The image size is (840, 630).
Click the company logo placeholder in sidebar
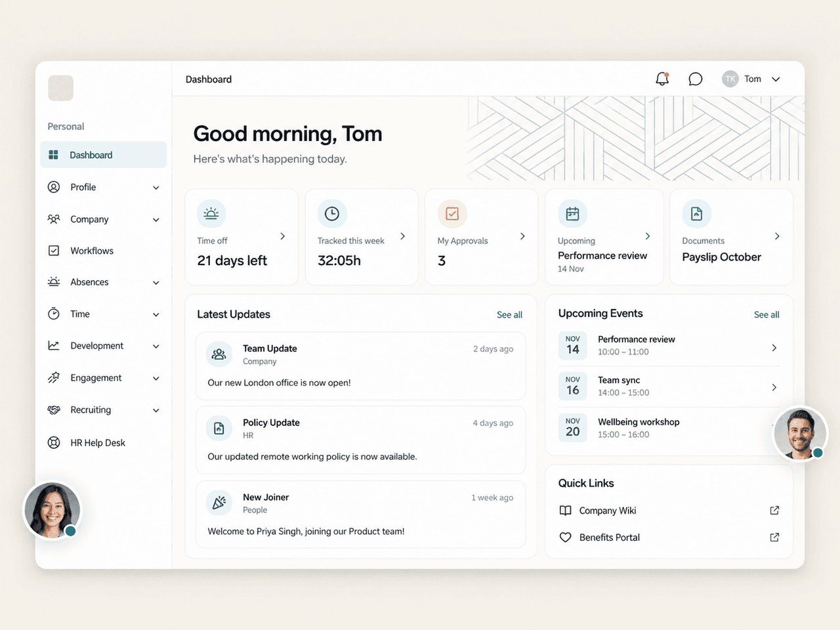click(60, 88)
